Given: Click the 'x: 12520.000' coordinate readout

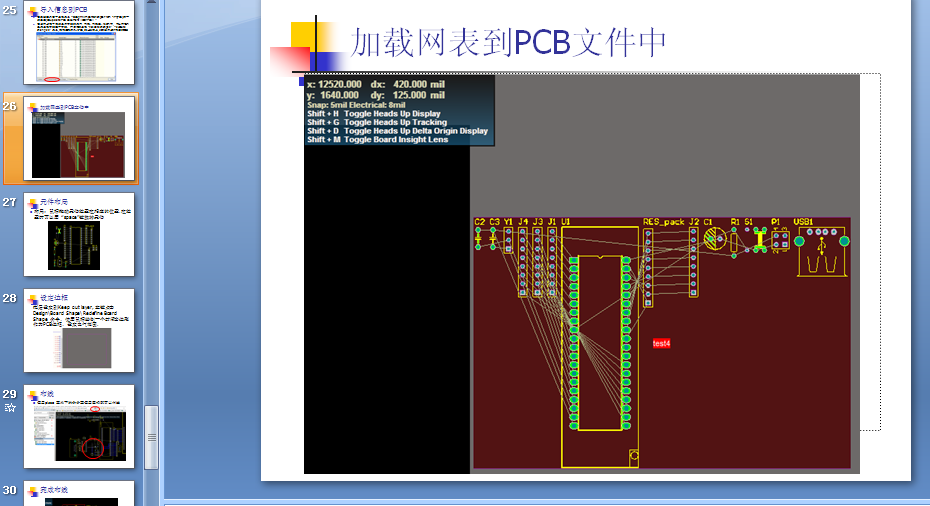Looking at the screenshot, I should pyautogui.click(x=334, y=84).
